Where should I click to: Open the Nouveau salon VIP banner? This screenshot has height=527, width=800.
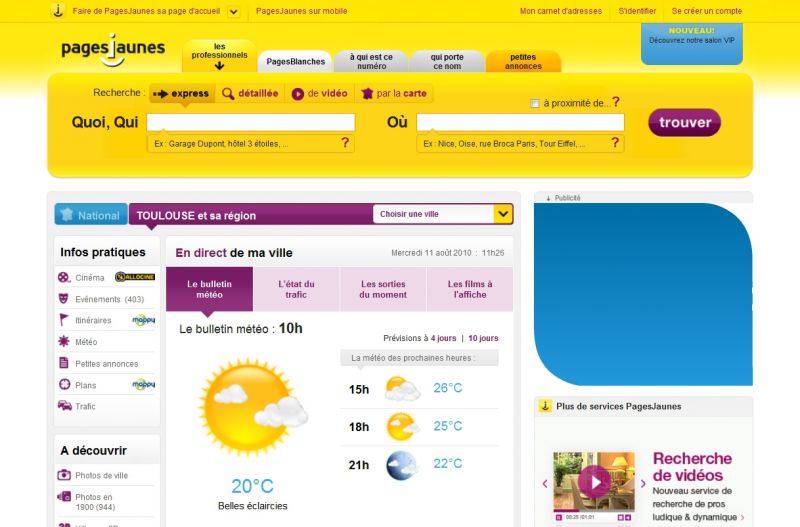click(692, 43)
